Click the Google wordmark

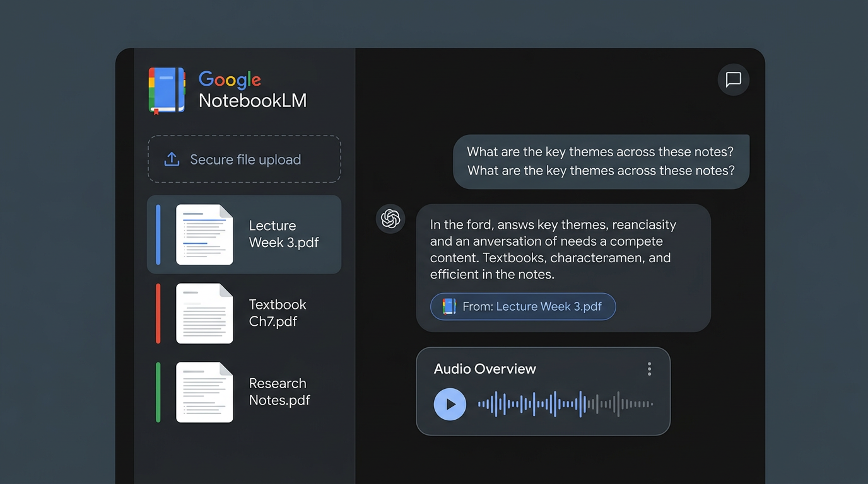[x=230, y=79]
